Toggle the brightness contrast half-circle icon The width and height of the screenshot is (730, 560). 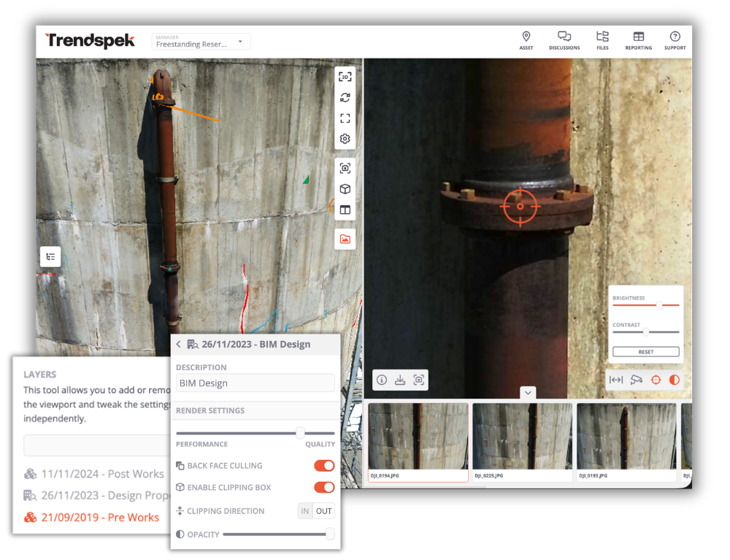coord(674,380)
